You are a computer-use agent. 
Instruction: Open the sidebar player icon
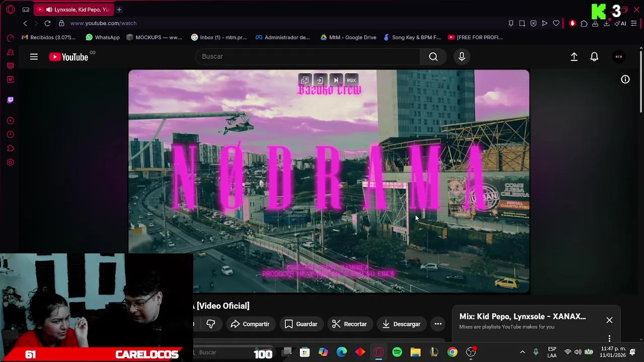pyautogui.click(x=10, y=121)
